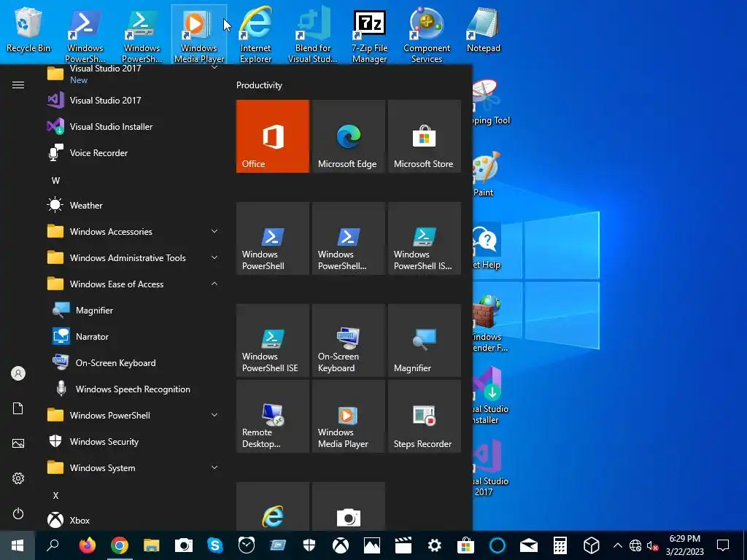The height and width of the screenshot is (560, 747).
Task: Click the muted volume tray icon
Action: coord(652,545)
